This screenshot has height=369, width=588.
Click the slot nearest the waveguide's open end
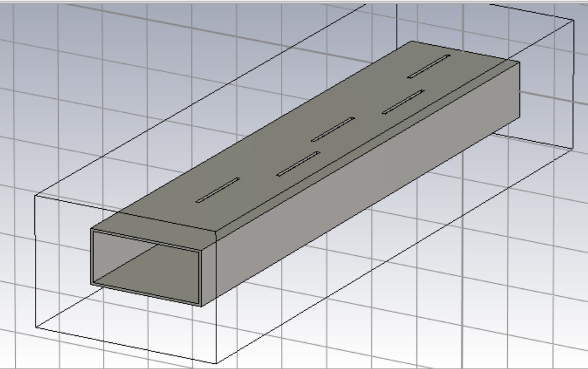tap(218, 190)
